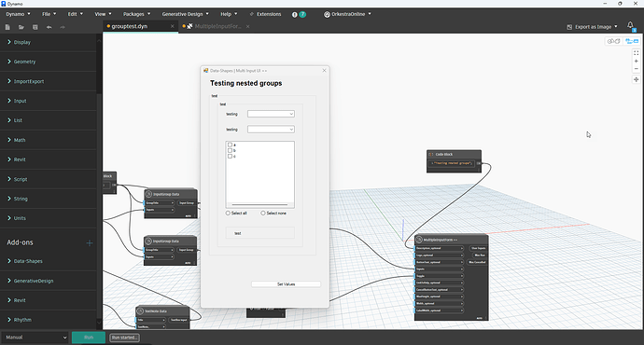The height and width of the screenshot is (345, 644).
Task: Click the Undo arrow icon
Action: click(49, 27)
